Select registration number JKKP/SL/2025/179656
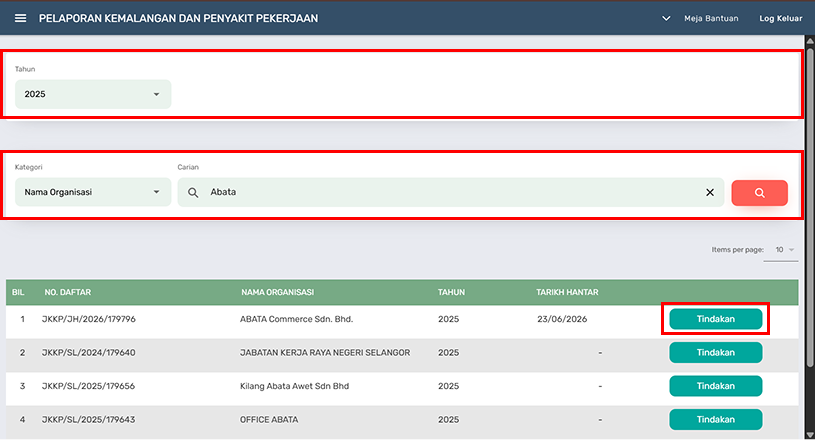 88,386
